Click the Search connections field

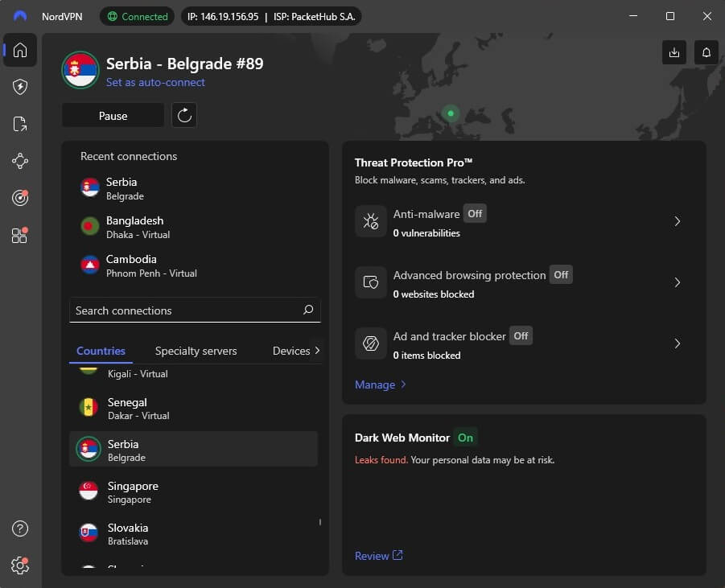coord(195,310)
